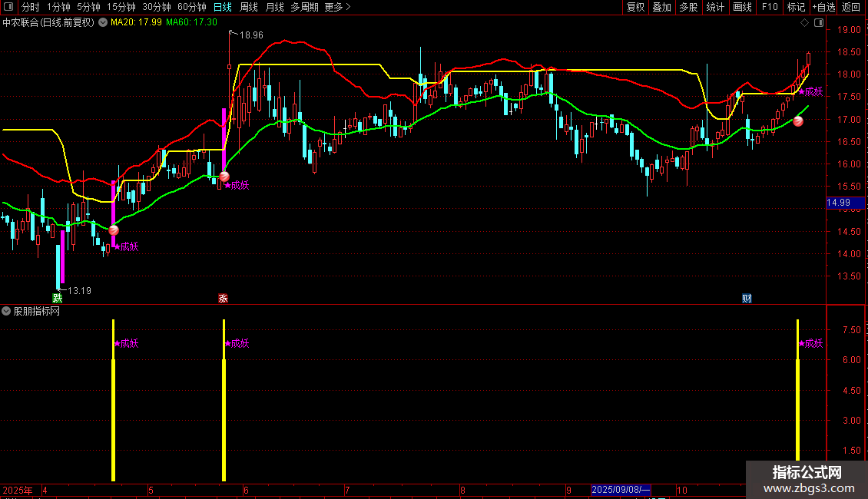The height and width of the screenshot is (499, 868).
Task: Open main chart indicator settings dropdown
Action: pos(103,23)
